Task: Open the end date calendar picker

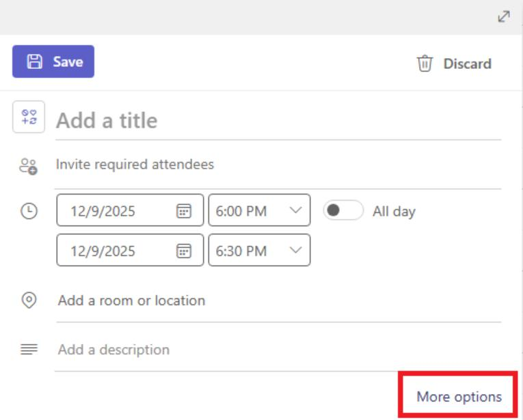Action: (184, 251)
